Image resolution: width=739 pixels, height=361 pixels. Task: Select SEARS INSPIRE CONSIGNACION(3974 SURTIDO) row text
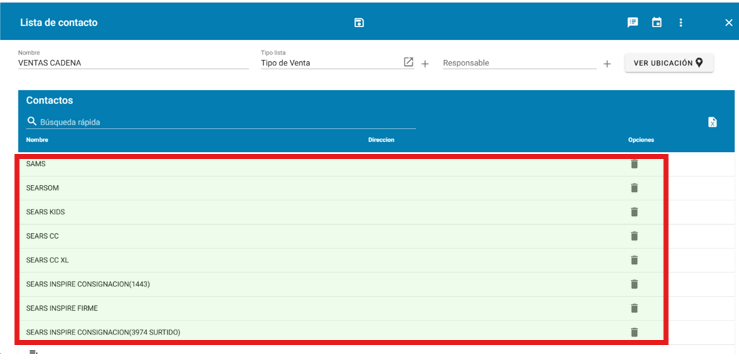click(103, 332)
